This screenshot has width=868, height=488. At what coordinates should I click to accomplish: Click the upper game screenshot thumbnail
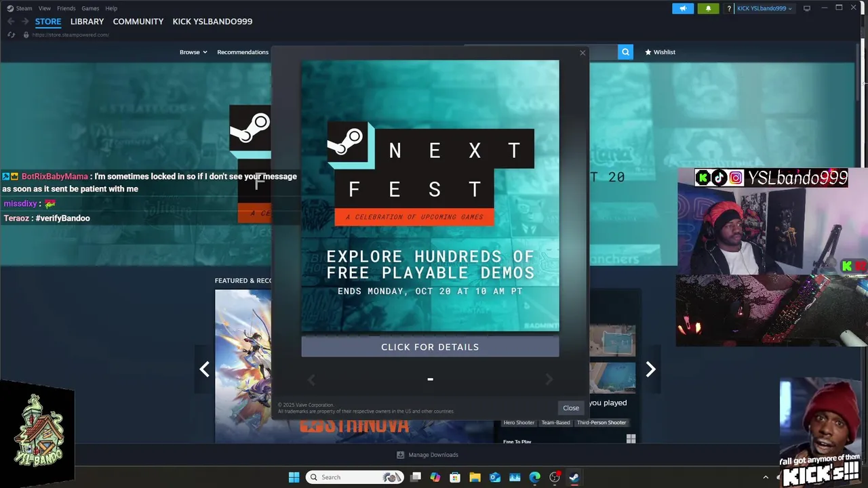tap(612, 341)
